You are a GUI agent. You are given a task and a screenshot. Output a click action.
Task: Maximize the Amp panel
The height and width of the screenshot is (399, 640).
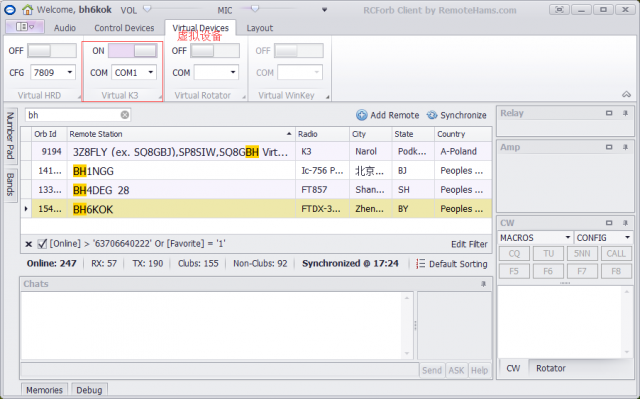click(x=609, y=147)
